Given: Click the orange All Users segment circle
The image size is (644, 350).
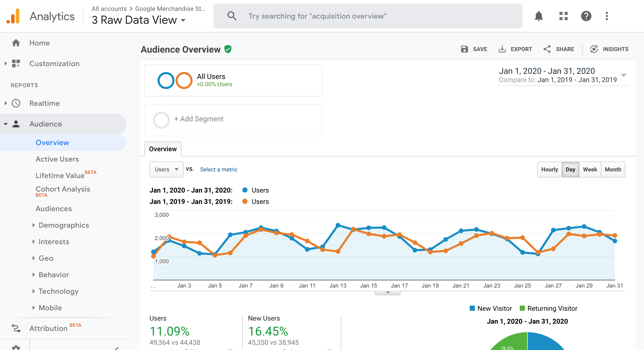Looking at the screenshot, I should tap(184, 81).
